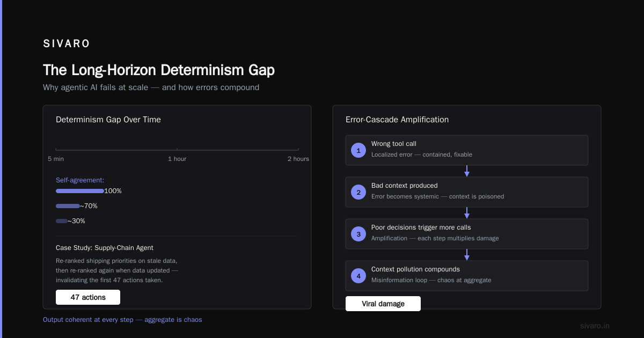Open the sivaro.in link
This screenshot has height=338, width=644.
click(595, 326)
